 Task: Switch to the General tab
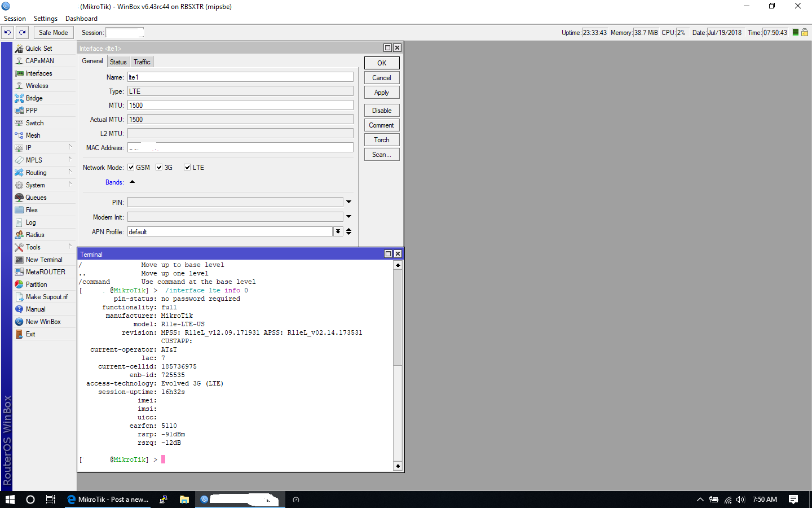(92, 62)
